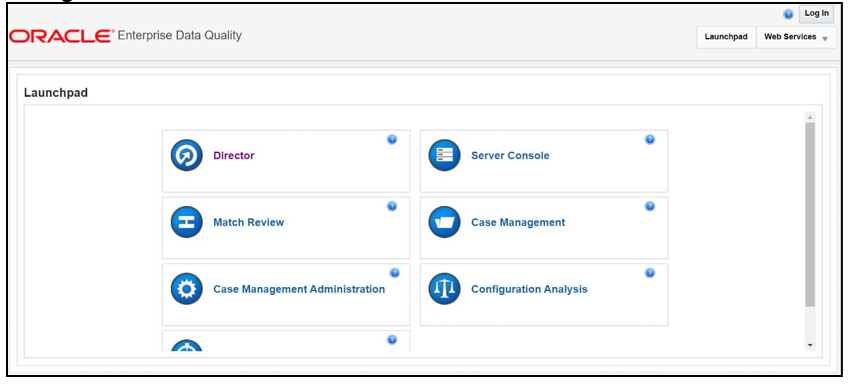Click the Enterprise Data Quality title text
Viewport: 853px width, 385px height.
[x=180, y=36]
